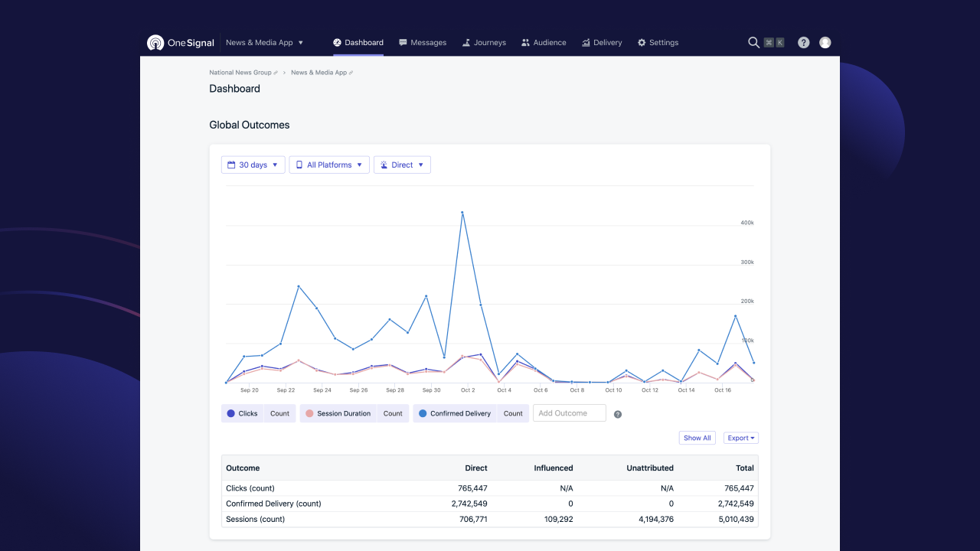Image resolution: width=980 pixels, height=551 pixels.
Task: Click the outcome help tooltip icon
Action: pos(618,414)
